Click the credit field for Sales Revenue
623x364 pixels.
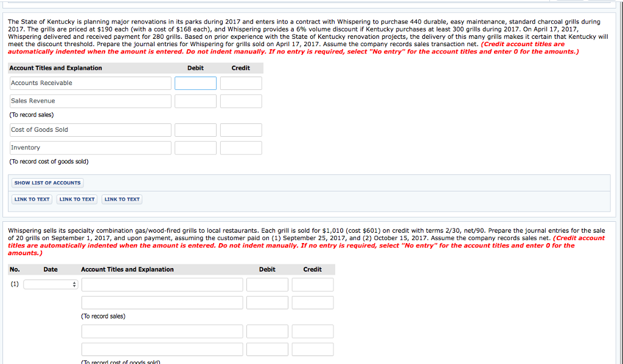(x=241, y=101)
